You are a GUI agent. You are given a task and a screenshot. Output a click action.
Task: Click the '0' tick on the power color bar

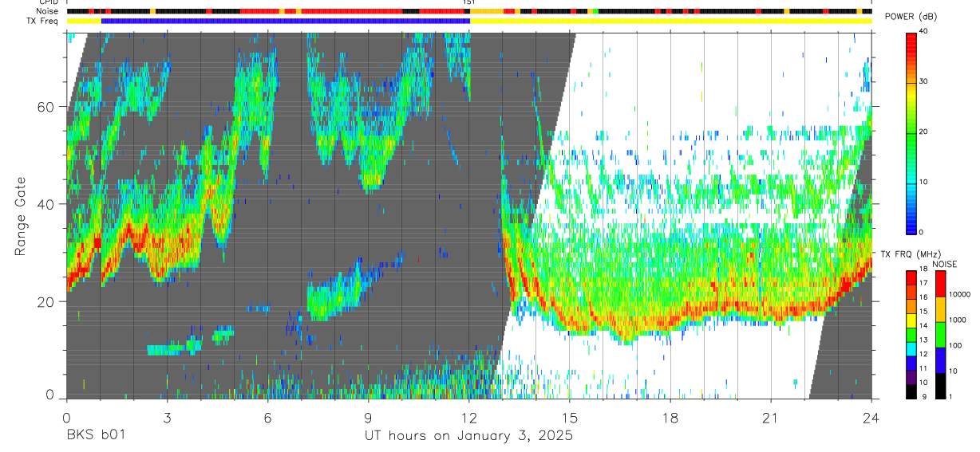(921, 232)
